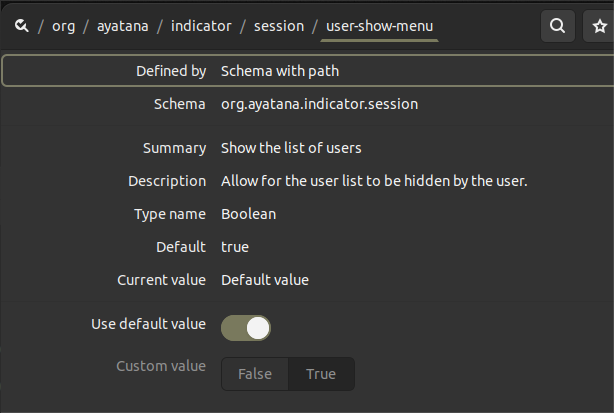Open the search button with magnifier icon
Screen dimensions: 614x413
point(557,26)
